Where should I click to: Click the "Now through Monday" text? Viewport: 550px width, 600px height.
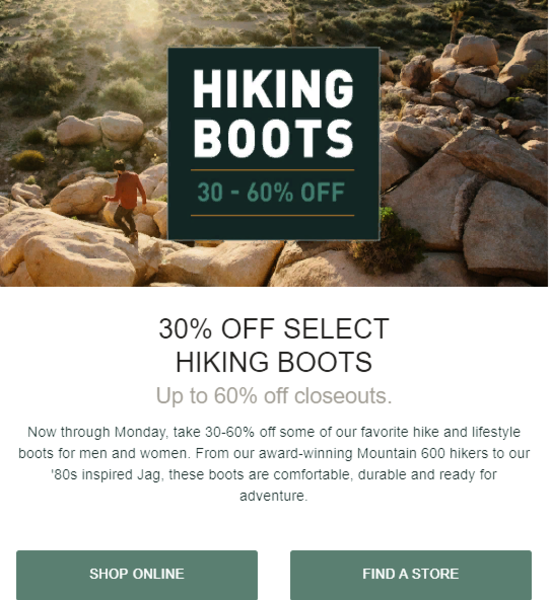(97, 432)
